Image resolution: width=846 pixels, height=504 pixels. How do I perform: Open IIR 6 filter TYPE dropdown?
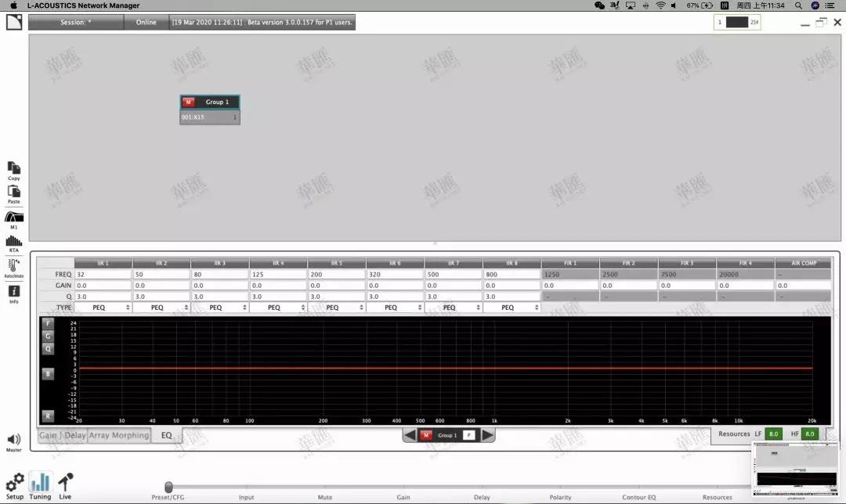tap(395, 308)
